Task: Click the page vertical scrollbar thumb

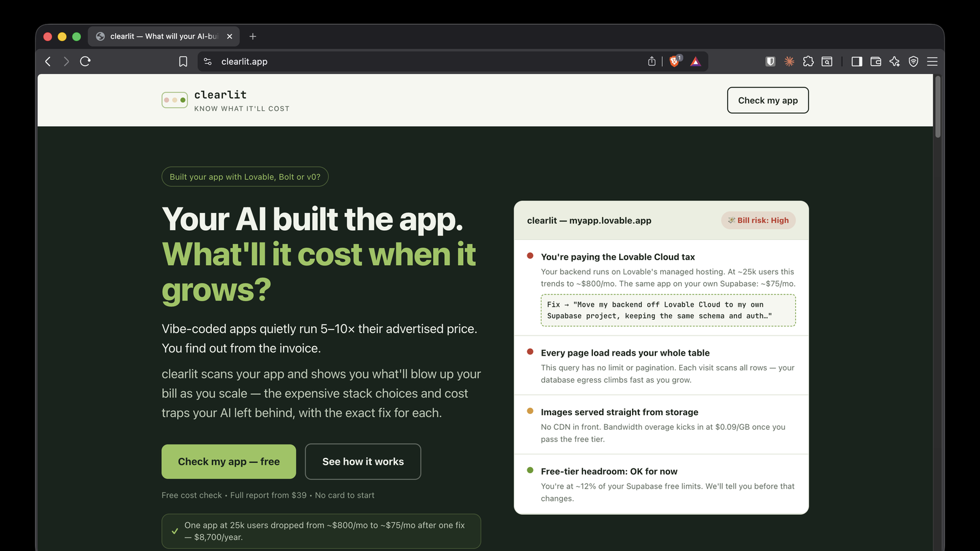Action: click(x=938, y=107)
